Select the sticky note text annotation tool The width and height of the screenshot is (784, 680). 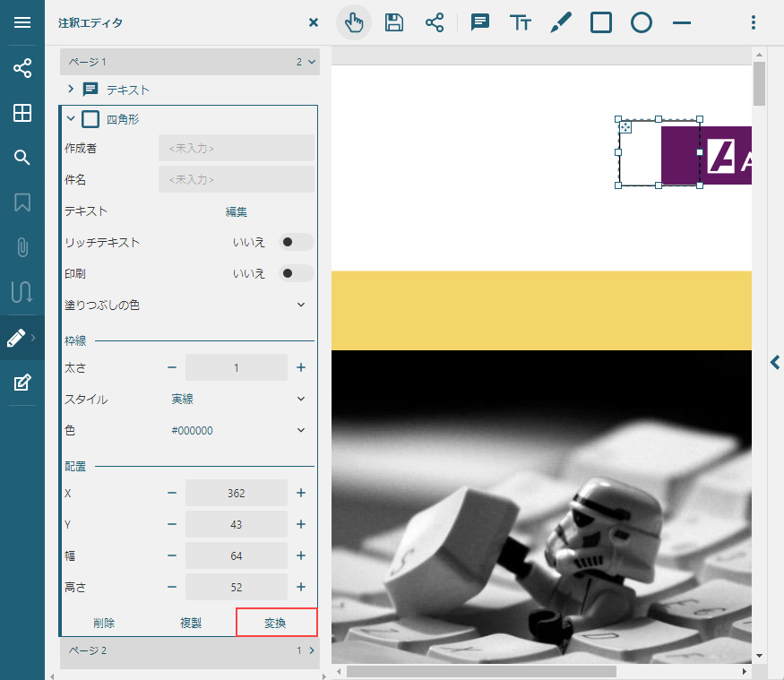480,22
